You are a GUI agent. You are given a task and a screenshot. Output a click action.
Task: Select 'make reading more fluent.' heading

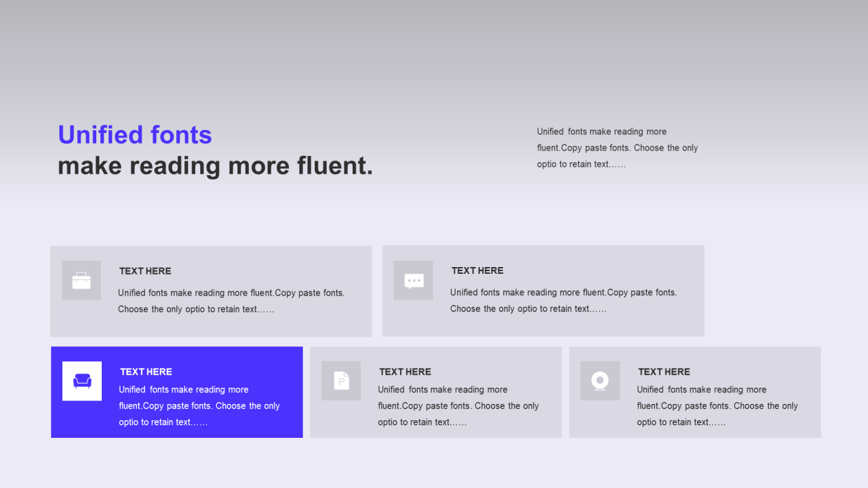216,166
